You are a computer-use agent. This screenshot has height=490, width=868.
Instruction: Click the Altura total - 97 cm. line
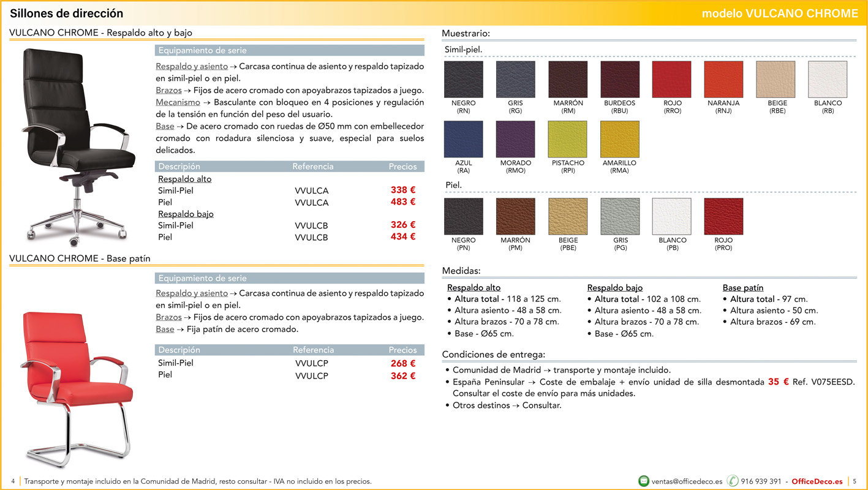pos(769,300)
